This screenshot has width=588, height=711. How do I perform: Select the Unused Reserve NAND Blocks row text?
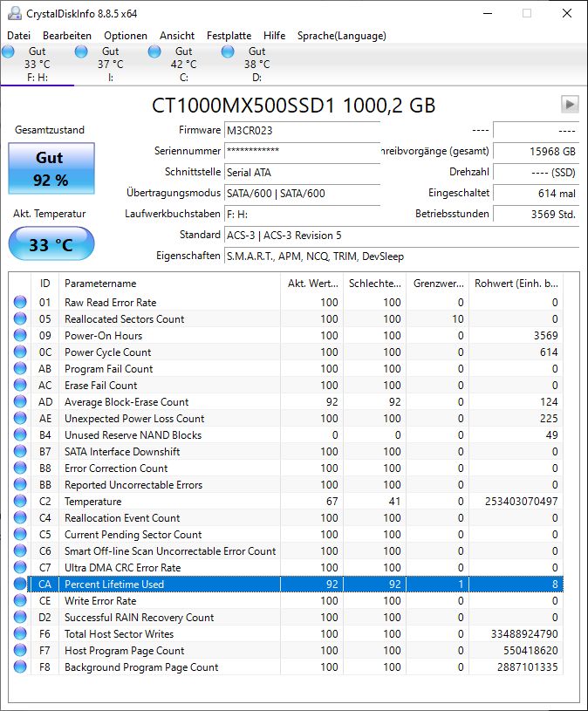pyautogui.click(x=133, y=434)
